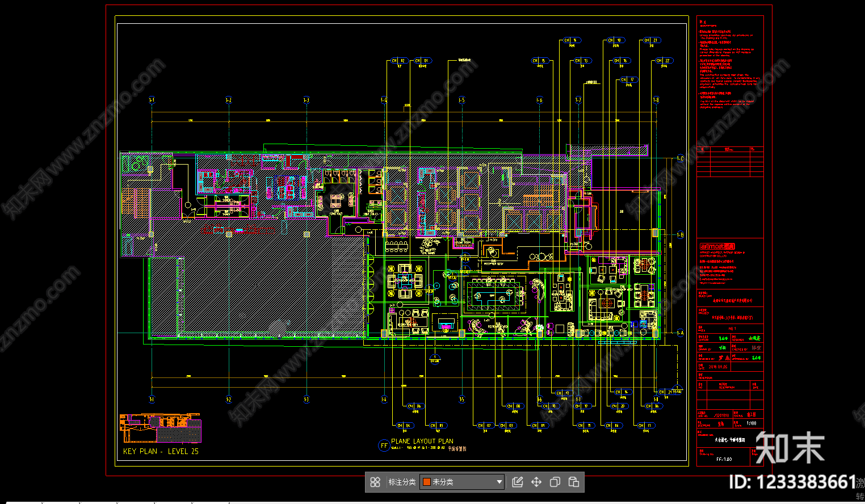The width and height of the screenshot is (865, 504).
Task: Select the move crosshair-arrows tool
Action: (x=536, y=482)
